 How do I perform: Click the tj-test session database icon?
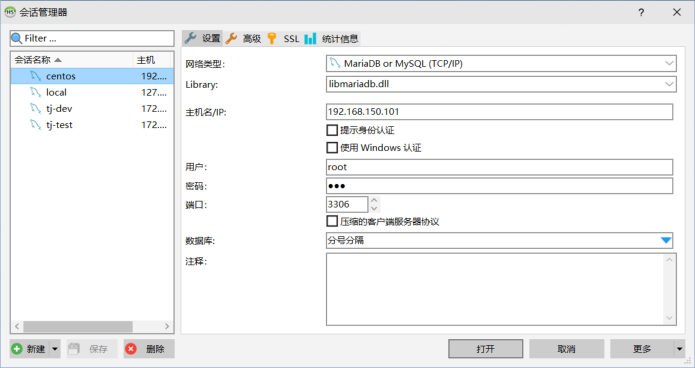[x=35, y=125]
